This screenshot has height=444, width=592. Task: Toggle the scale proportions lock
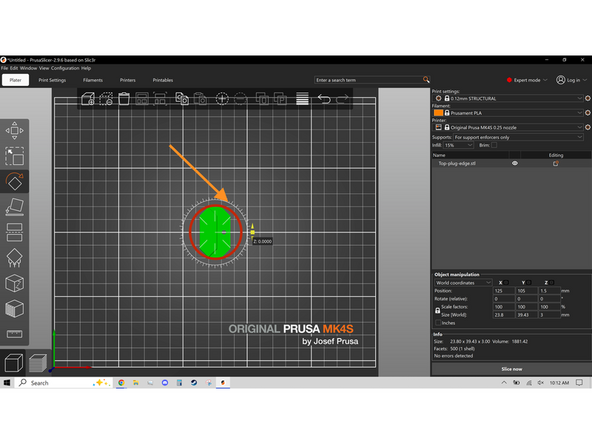[438, 310]
